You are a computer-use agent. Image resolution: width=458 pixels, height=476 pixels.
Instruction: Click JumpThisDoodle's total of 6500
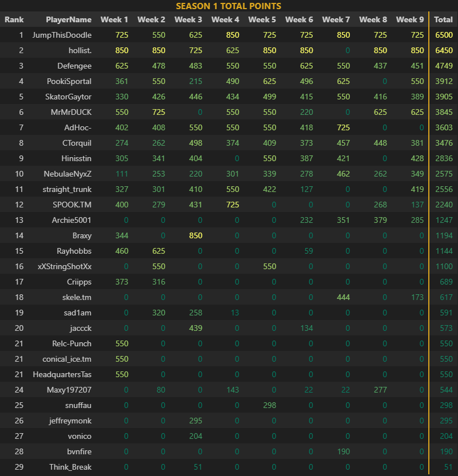click(444, 35)
